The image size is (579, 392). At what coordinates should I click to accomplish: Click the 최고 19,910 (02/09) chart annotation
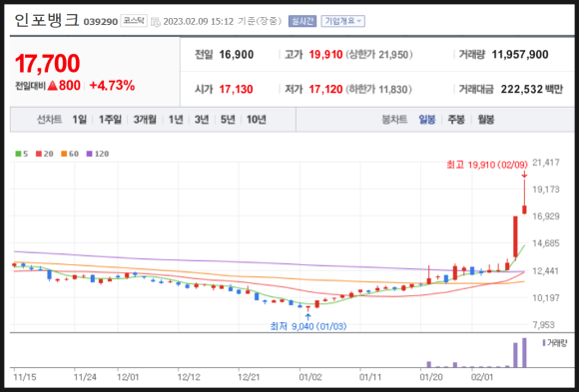point(487,165)
